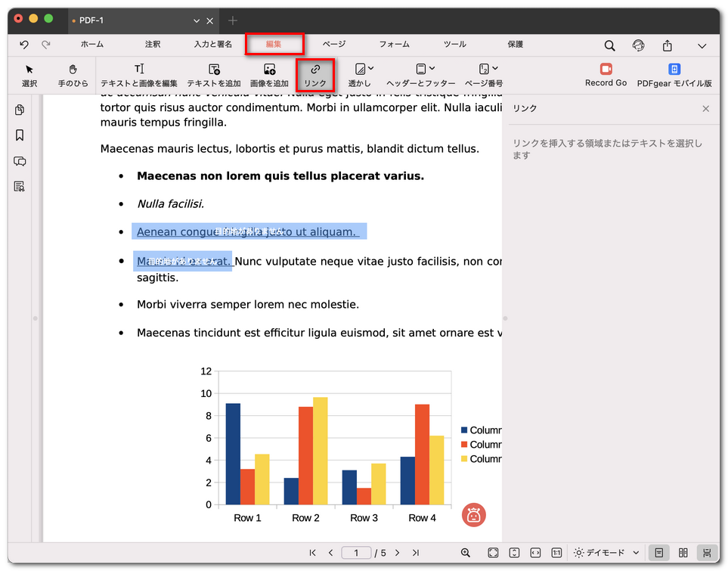
Task: Open the comments panel in left sidebar
Action: coord(20,161)
